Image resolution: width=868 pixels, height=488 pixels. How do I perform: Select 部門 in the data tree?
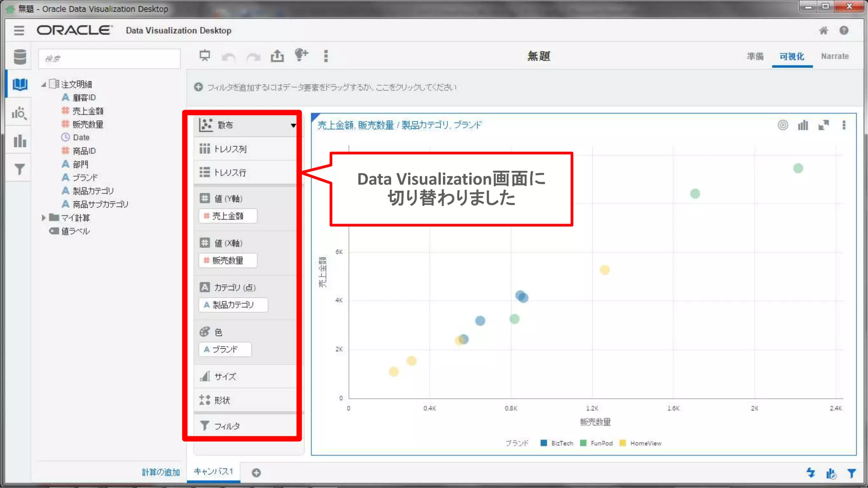click(81, 164)
